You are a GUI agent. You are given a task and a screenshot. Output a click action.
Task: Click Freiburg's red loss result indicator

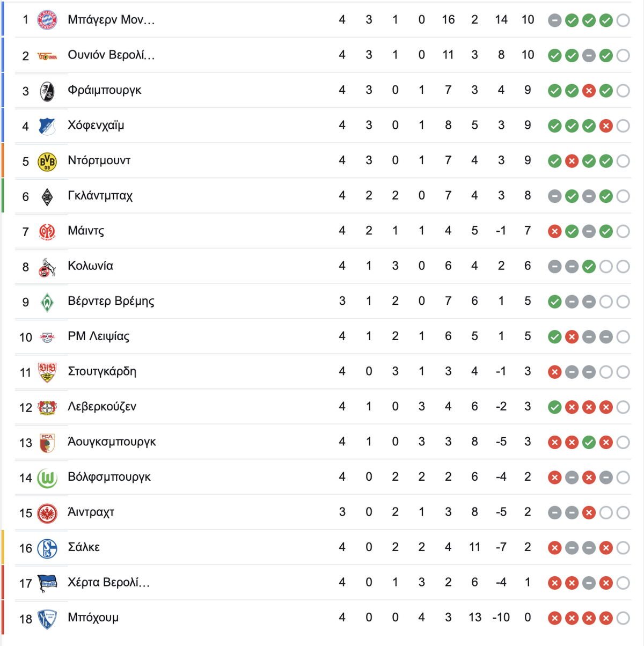(x=589, y=91)
